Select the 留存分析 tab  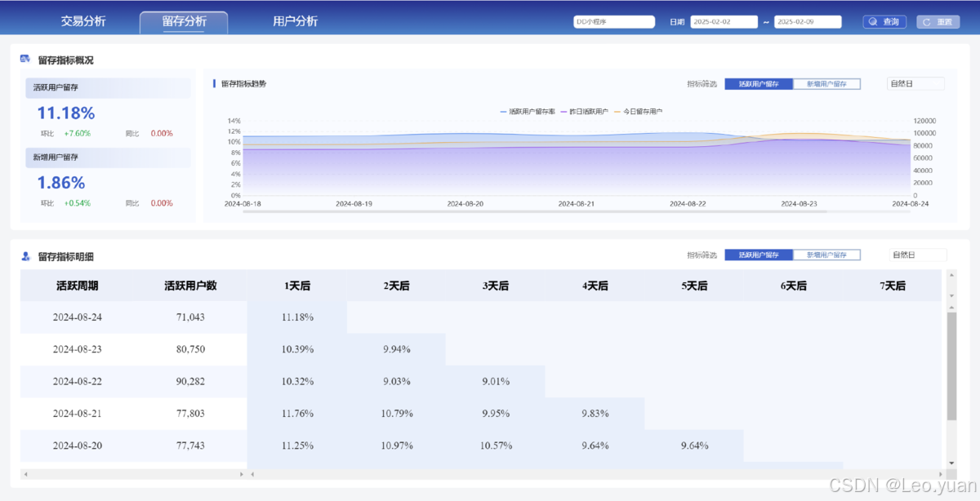pos(184,22)
